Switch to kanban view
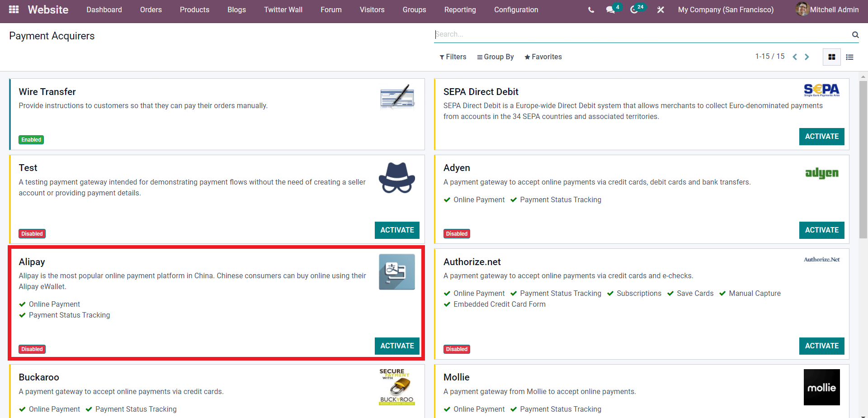 (x=831, y=57)
